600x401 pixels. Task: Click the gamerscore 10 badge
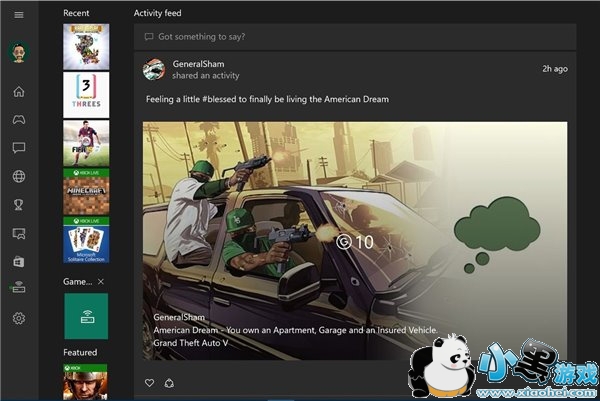coord(355,242)
